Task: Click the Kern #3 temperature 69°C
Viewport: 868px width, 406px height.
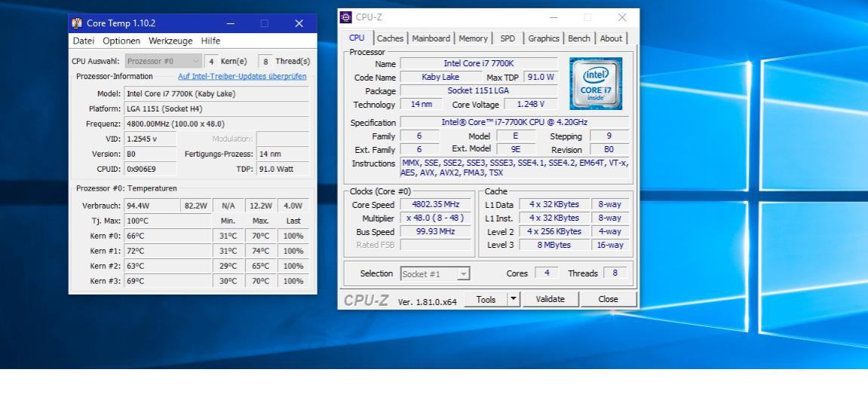Action: [x=168, y=281]
